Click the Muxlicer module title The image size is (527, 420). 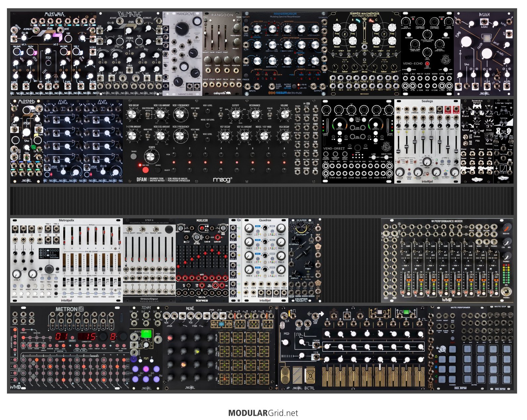[202, 220]
